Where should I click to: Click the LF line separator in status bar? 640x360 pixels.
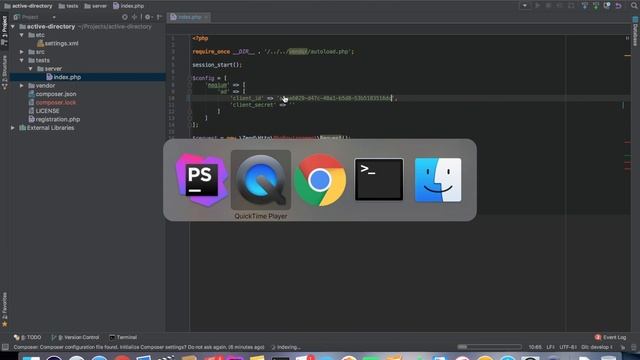point(551,347)
